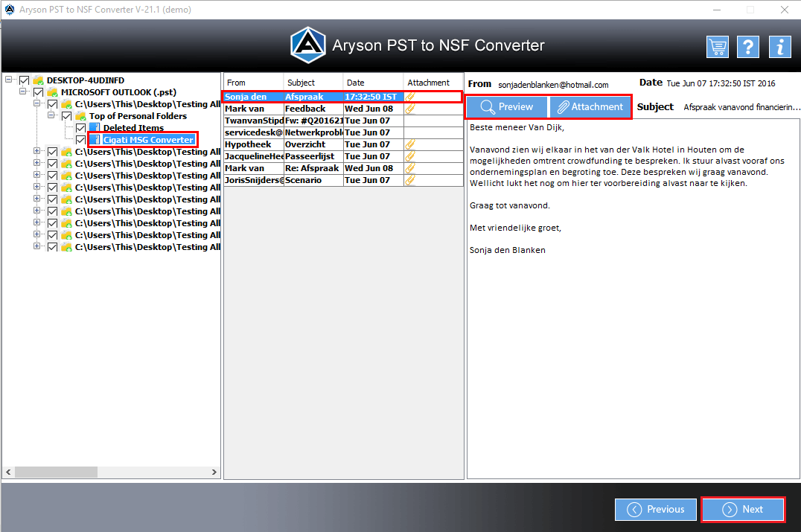Select the Cigati MSG Converter folder
Image resolution: width=801 pixels, height=532 pixels.
pos(148,140)
